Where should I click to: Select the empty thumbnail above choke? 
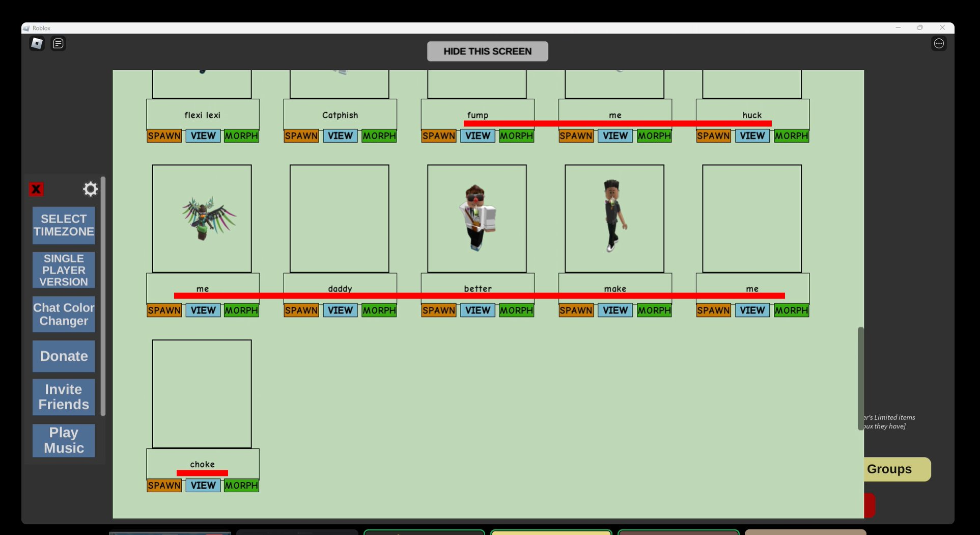pyautogui.click(x=202, y=394)
